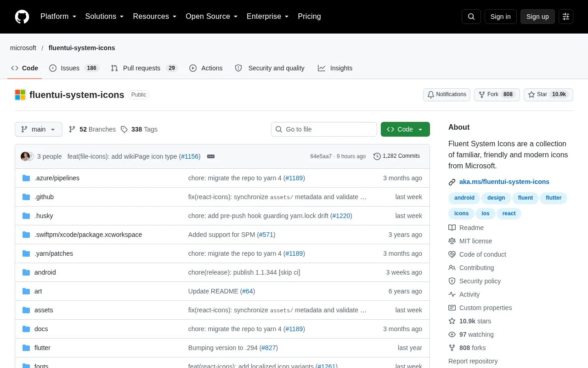Click folder icon next to flutter
This screenshot has height=368, width=588.
coord(26,348)
